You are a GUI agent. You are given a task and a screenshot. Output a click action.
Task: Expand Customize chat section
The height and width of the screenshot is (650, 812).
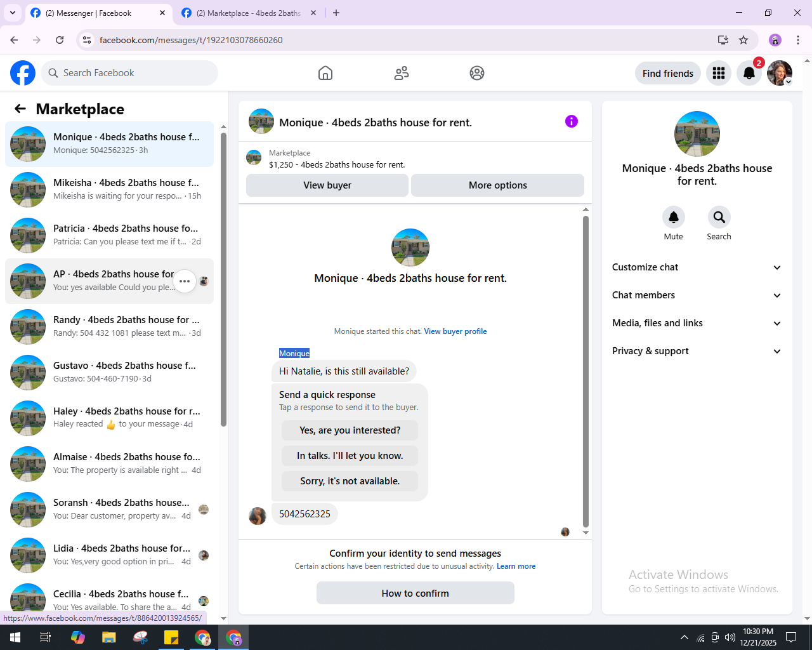697,267
